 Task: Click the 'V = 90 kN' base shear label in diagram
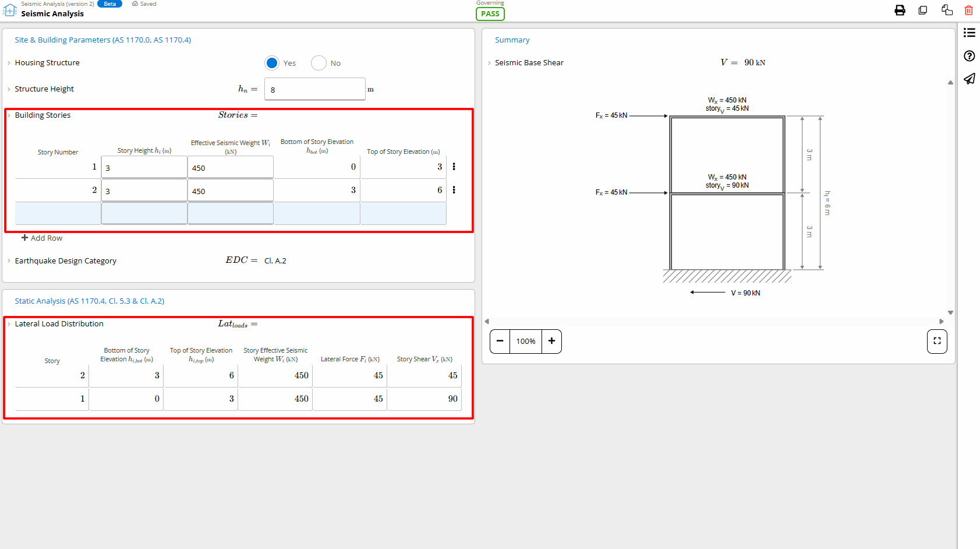click(x=745, y=293)
